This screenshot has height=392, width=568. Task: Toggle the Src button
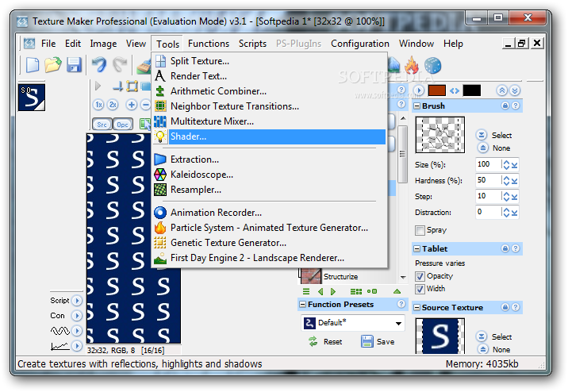(x=102, y=125)
